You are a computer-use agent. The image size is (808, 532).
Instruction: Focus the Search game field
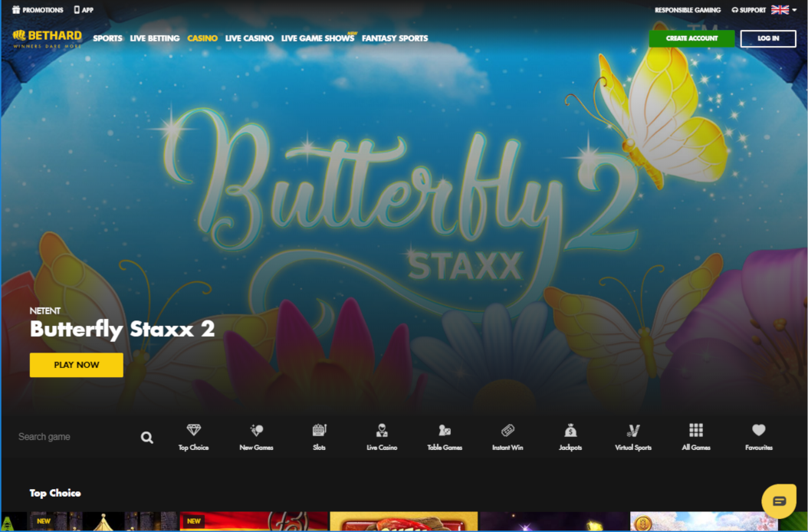77,437
